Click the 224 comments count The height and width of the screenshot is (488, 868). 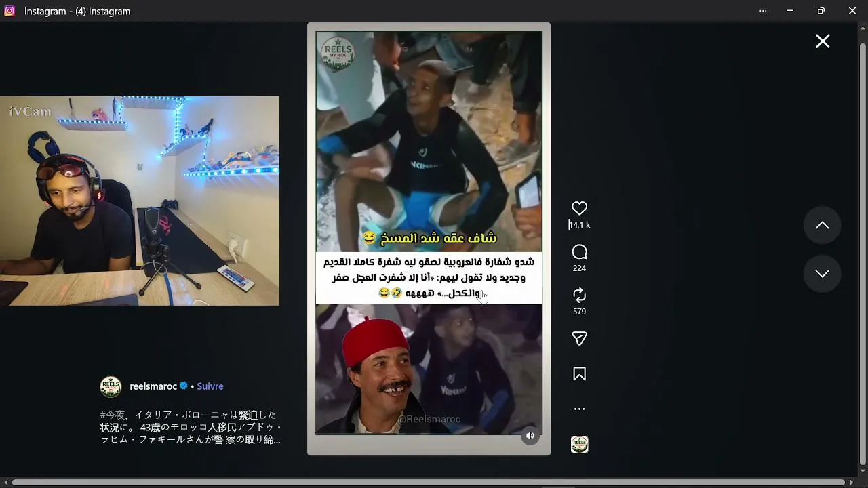[x=579, y=268]
